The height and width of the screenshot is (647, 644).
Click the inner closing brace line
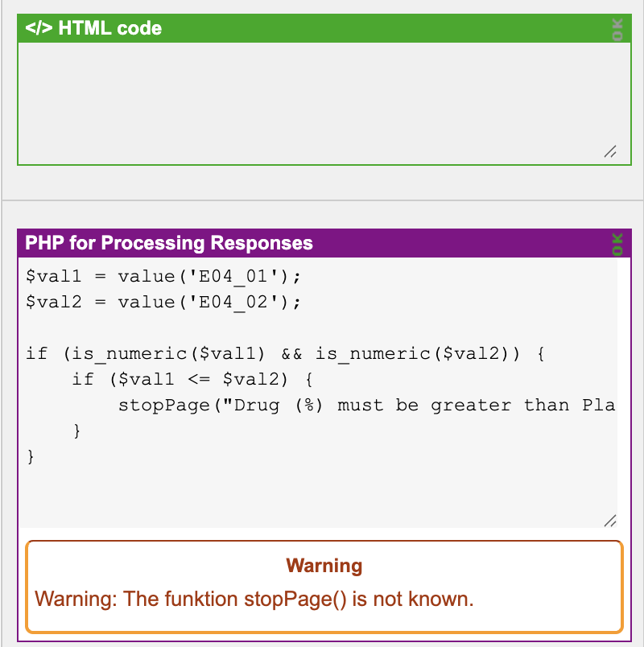tap(76, 431)
